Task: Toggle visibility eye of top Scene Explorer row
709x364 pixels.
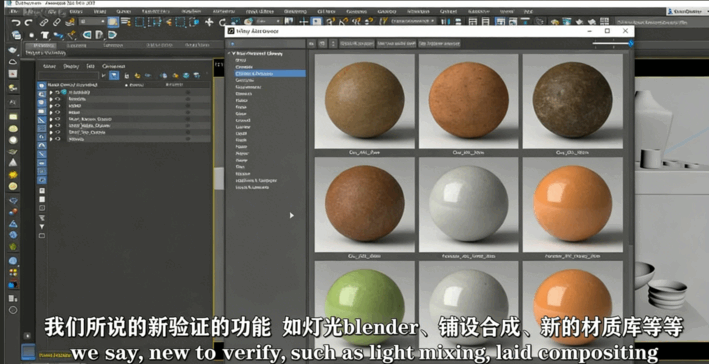Action: pos(57,92)
